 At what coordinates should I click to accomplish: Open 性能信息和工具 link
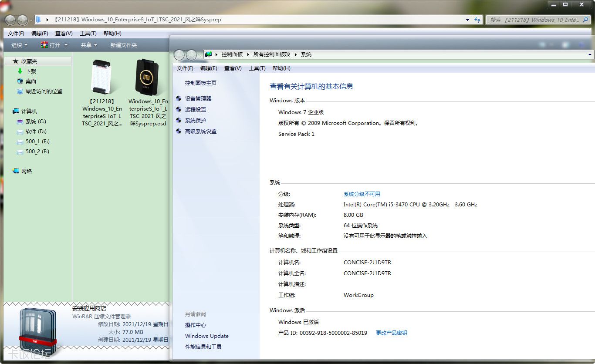pos(203,347)
